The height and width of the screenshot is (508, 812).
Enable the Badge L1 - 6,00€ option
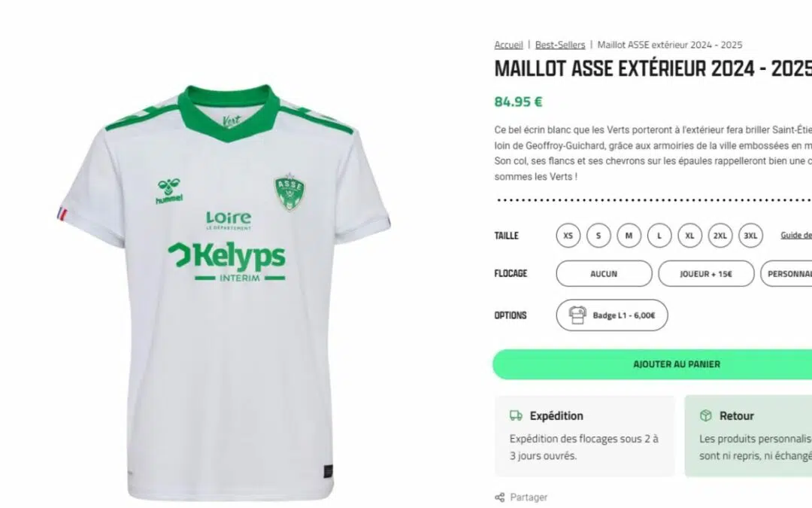click(x=611, y=315)
